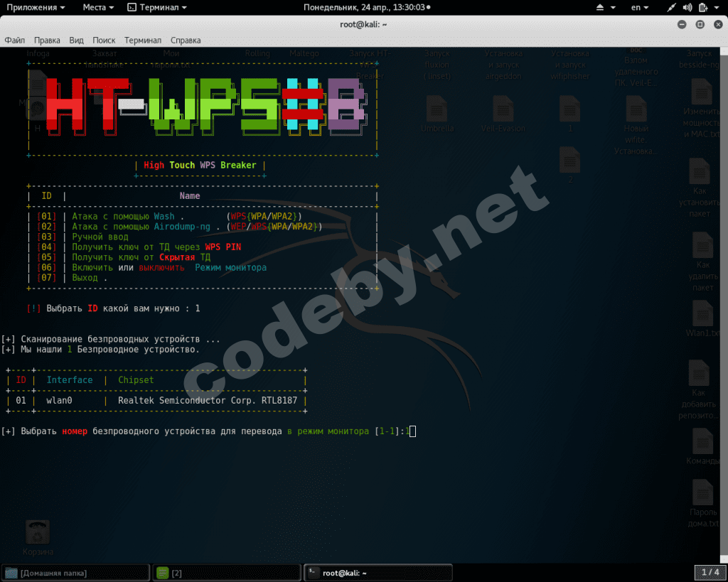Open the Поиск menu
This screenshot has height=582, width=728.
coord(104,41)
